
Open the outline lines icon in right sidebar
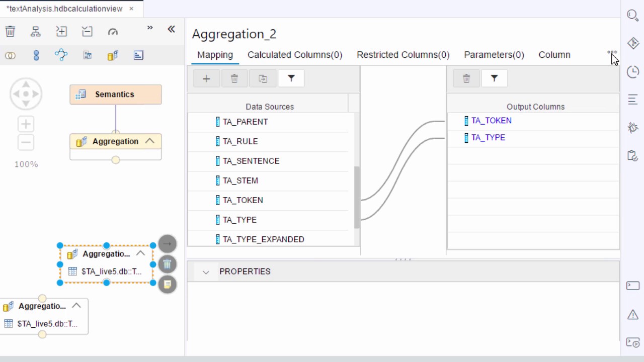632,100
